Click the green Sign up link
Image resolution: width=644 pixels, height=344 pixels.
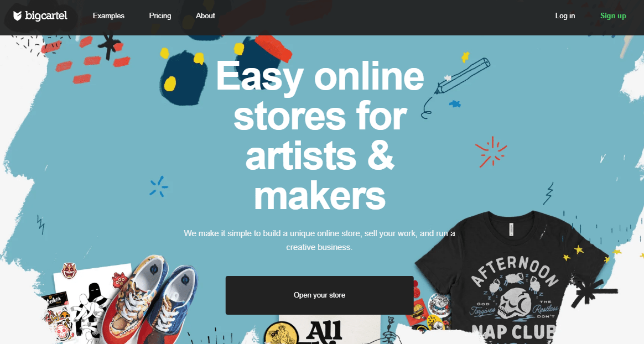613,15
